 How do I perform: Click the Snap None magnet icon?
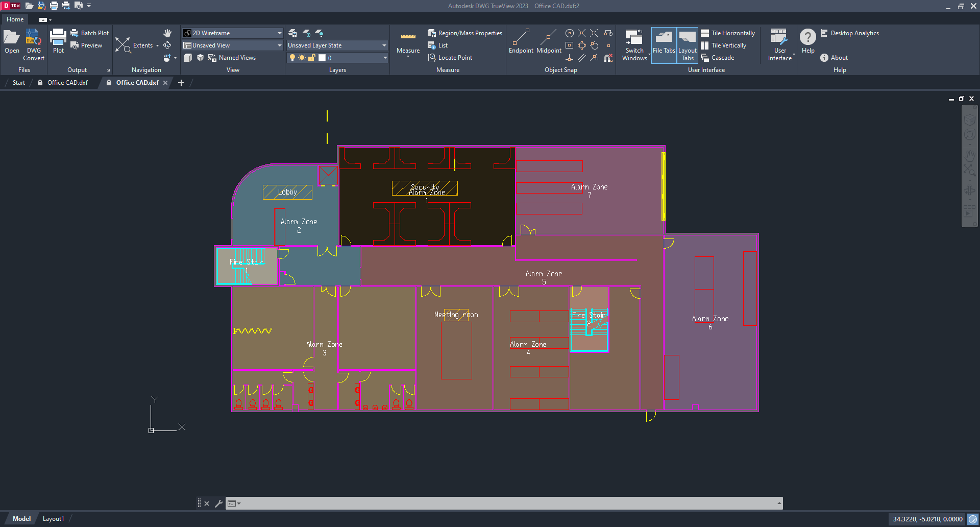(608, 58)
